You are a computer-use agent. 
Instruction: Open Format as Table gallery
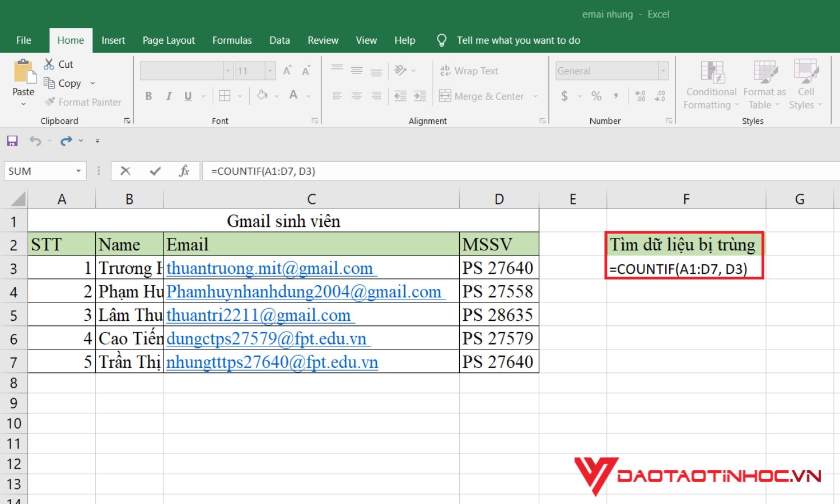coord(764,85)
